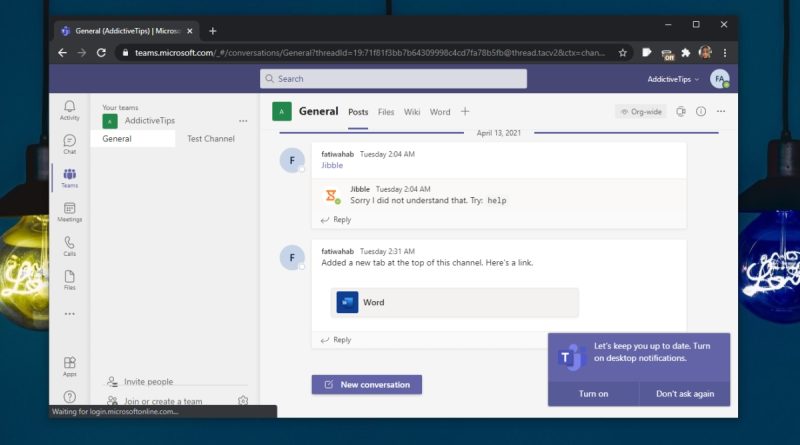Click fatiwahab avatar on first message
Screen dimensions: 800x445
pyautogui.click(x=292, y=160)
